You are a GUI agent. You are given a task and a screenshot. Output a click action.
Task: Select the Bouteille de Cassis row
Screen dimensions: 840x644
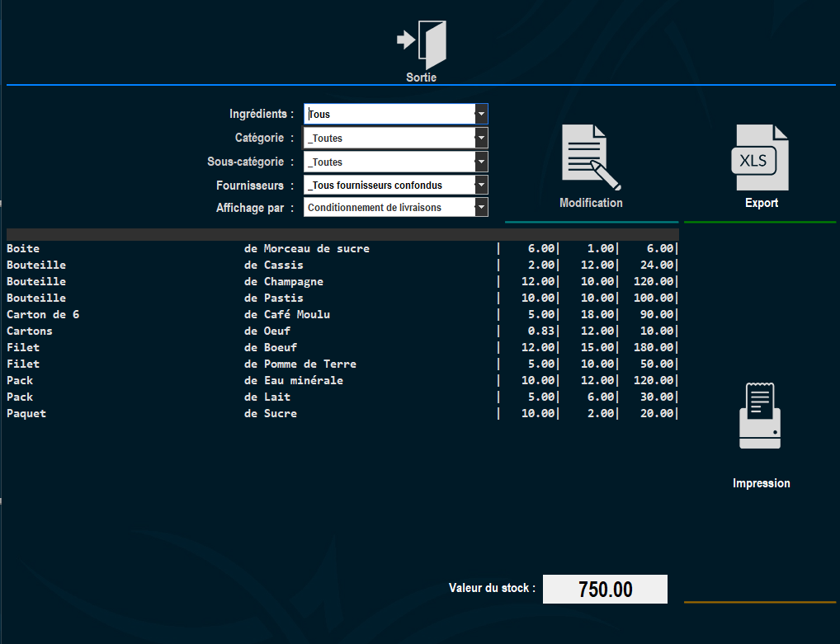343,265
